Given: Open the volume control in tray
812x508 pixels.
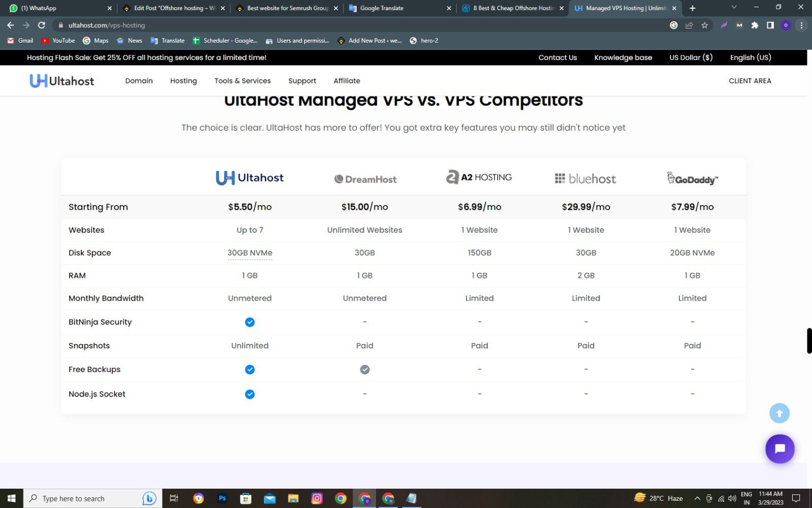Looking at the screenshot, I should (x=732, y=498).
